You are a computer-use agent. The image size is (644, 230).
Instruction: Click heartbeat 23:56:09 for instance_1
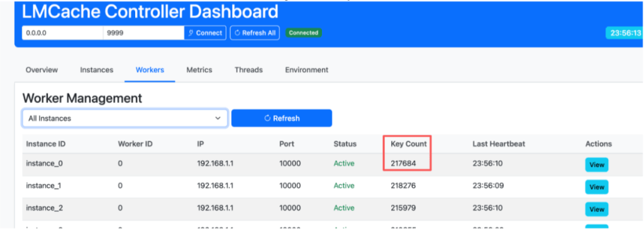tap(487, 185)
